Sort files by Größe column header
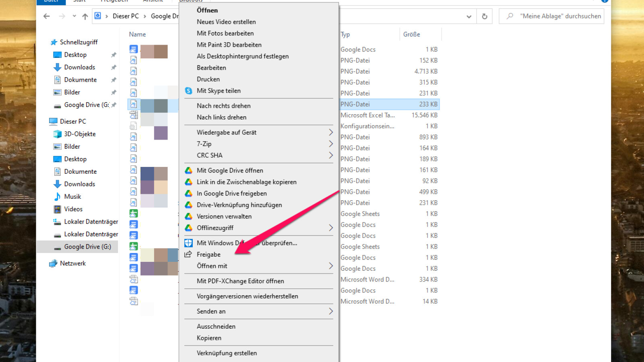644x362 pixels. pyautogui.click(x=411, y=35)
